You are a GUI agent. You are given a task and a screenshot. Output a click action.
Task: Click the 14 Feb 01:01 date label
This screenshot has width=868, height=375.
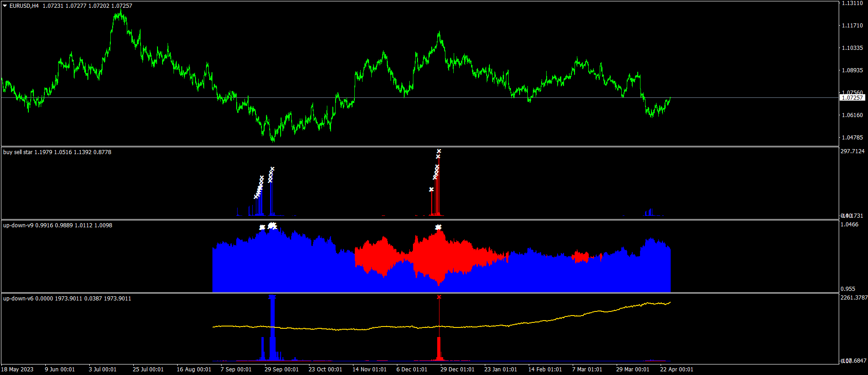[x=545, y=370]
